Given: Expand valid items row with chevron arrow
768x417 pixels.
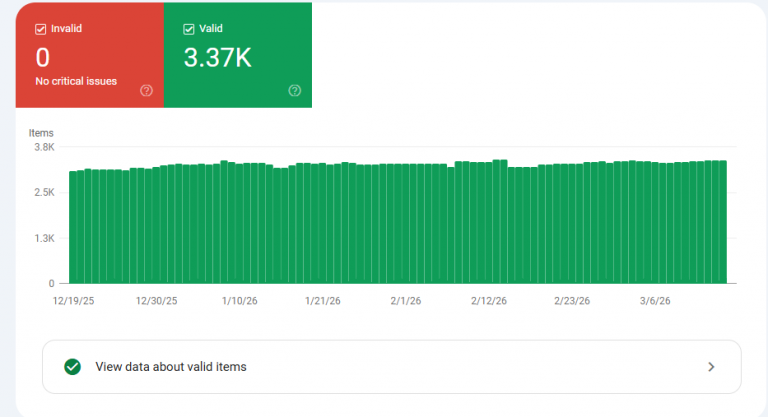Looking at the screenshot, I should tap(711, 367).
